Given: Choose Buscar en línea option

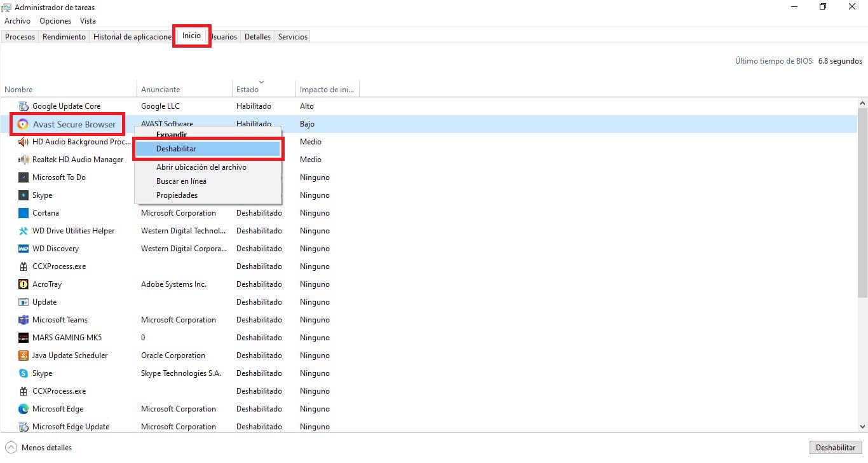Looking at the screenshot, I should pos(208,181).
